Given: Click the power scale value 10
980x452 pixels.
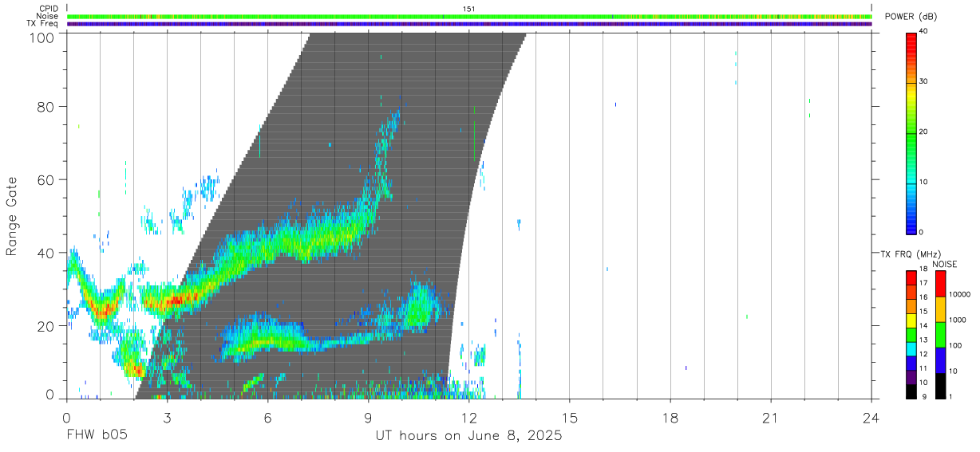Looking at the screenshot, I should [x=924, y=182].
